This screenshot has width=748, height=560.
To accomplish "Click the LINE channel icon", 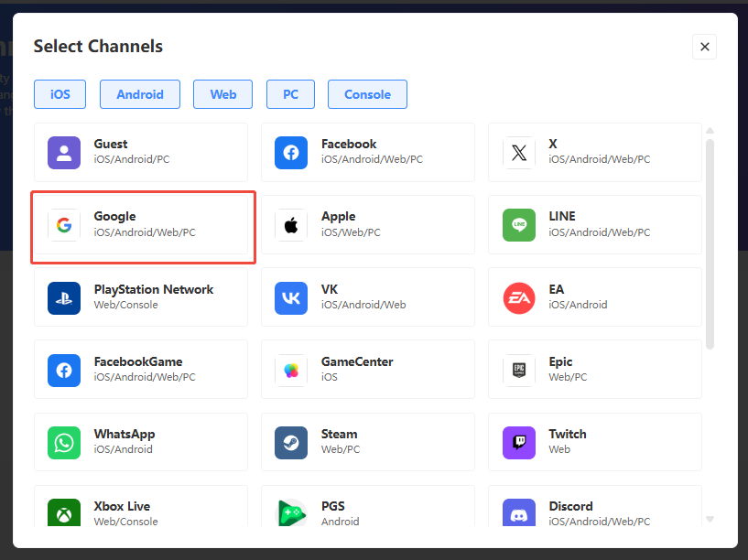I will pyautogui.click(x=519, y=225).
